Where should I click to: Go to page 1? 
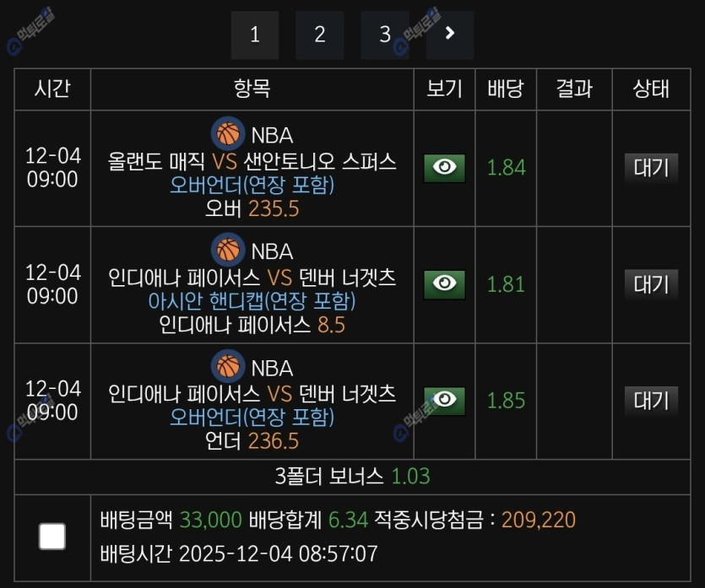[x=255, y=35]
